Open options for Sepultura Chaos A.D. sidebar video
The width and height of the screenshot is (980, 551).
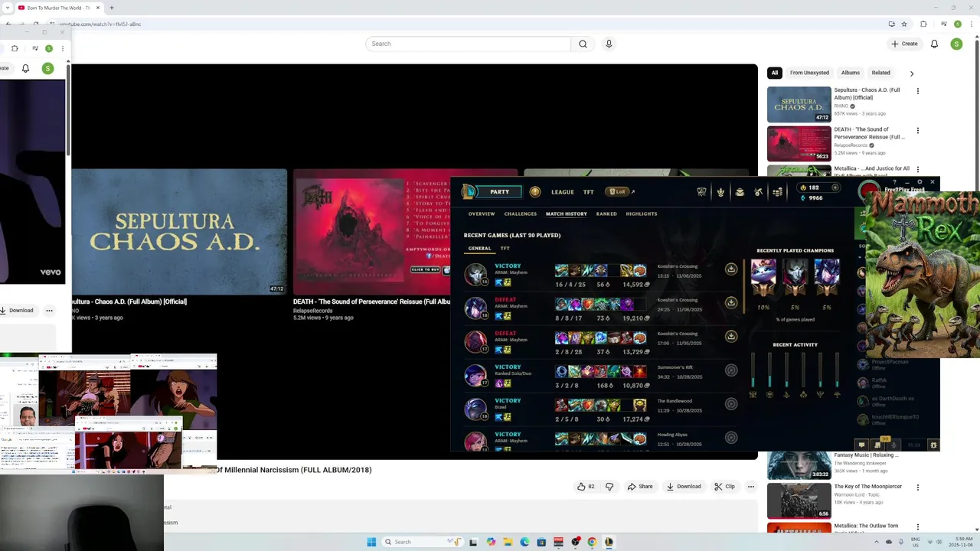(x=918, y=91)
